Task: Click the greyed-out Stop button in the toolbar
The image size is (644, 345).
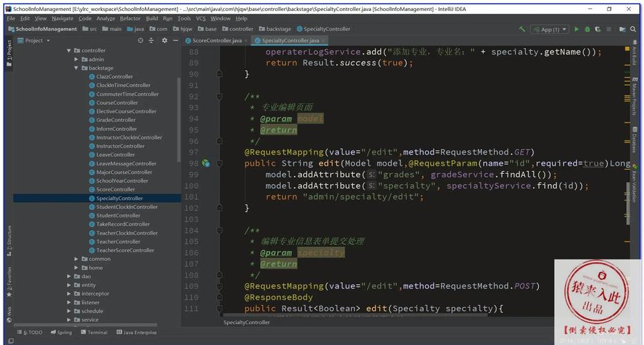Action: coord(609,29)
